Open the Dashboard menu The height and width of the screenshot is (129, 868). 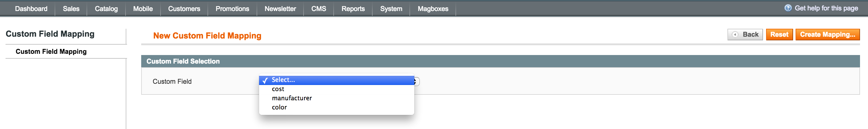tap(31, 9)
